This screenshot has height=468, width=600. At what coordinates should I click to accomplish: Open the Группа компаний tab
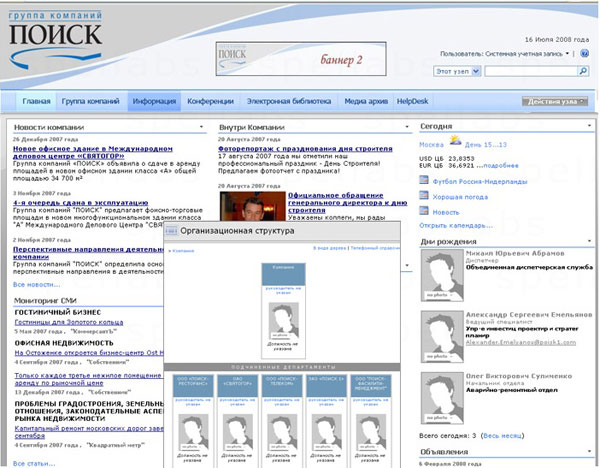[x=91, y=101]
